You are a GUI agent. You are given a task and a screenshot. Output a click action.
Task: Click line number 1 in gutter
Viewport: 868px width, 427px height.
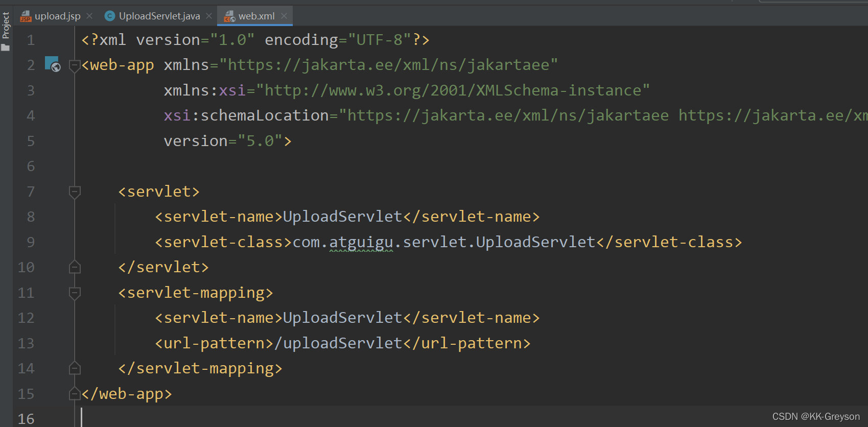[31, 40]
